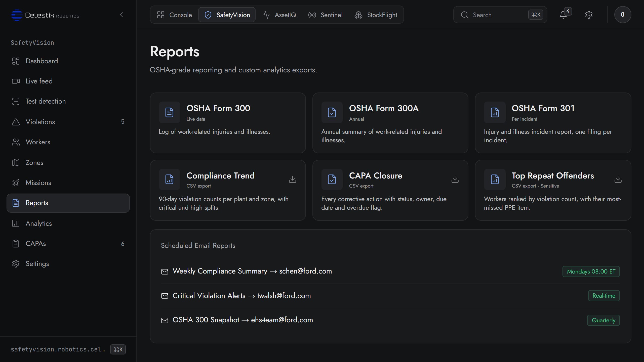Download the CAPA Closure CSV
The height and width of the screenshot is (362, 644).
click(x=455, y=179)
